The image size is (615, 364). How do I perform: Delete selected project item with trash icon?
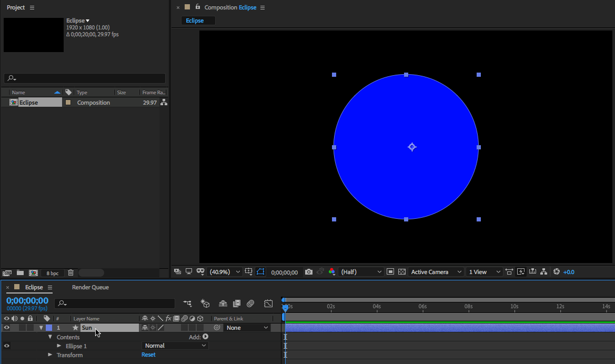[70, 273]
